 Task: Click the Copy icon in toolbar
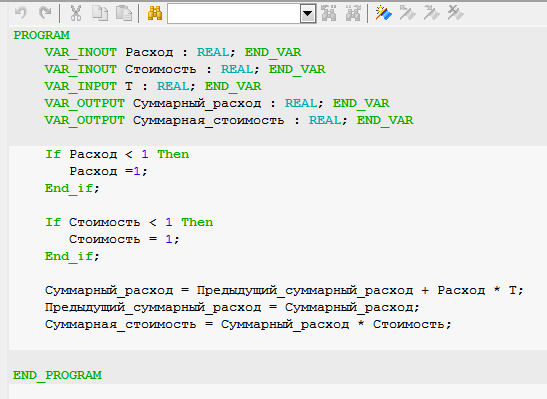(x=100, y=13)
